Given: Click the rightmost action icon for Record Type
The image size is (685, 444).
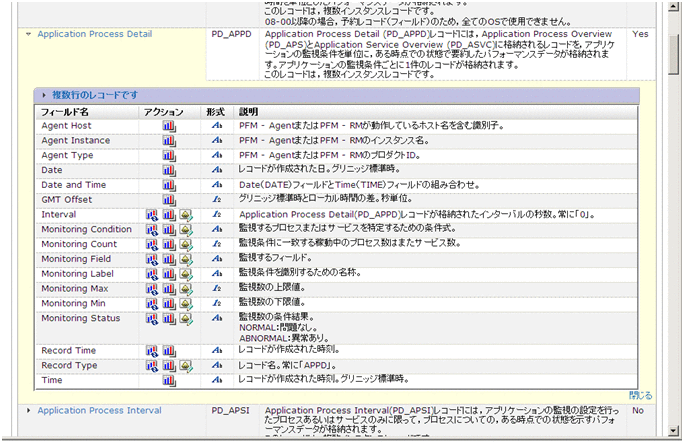Looking at the screenshot, I should pos(185,366).
